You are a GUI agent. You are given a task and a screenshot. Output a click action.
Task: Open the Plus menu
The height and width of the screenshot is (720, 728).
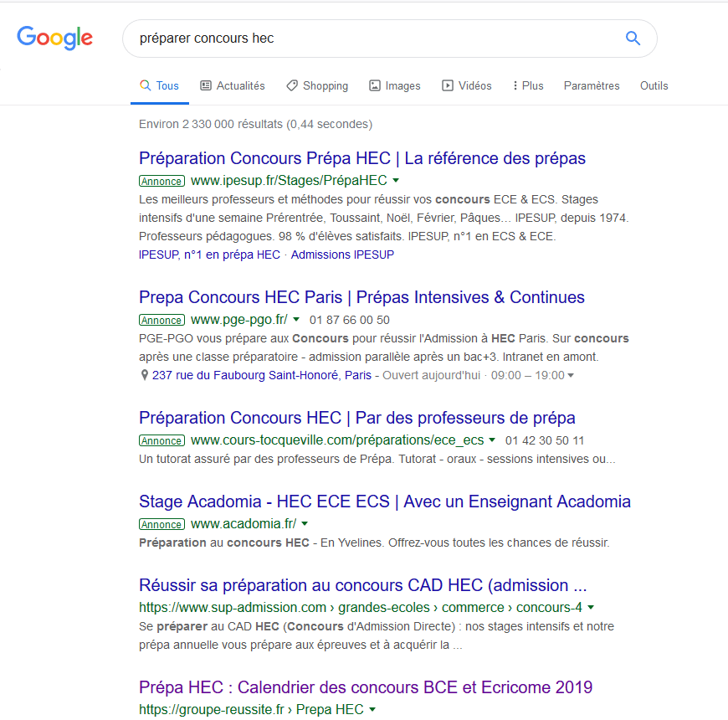pyautogui.click(x=528, y=86)
